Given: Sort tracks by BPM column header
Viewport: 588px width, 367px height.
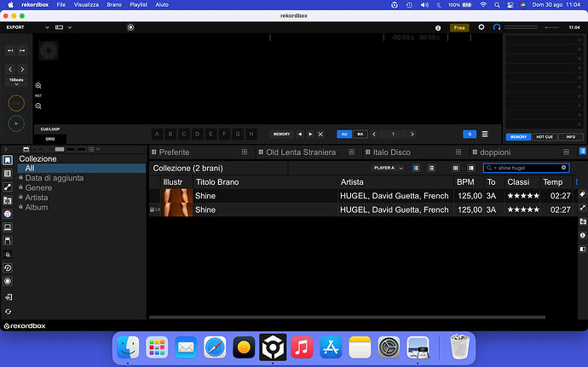Looking at the screenshot, I should [x=465, y=182].
